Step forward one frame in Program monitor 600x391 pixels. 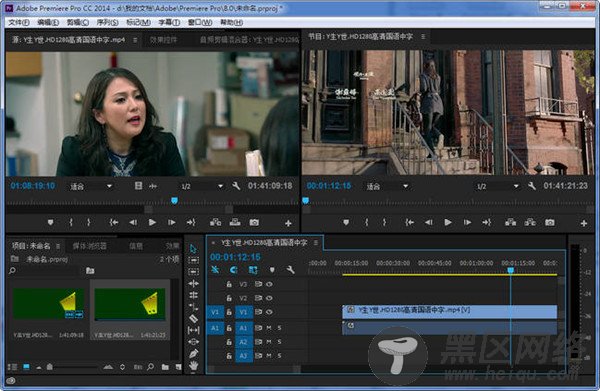coord(467,222)
